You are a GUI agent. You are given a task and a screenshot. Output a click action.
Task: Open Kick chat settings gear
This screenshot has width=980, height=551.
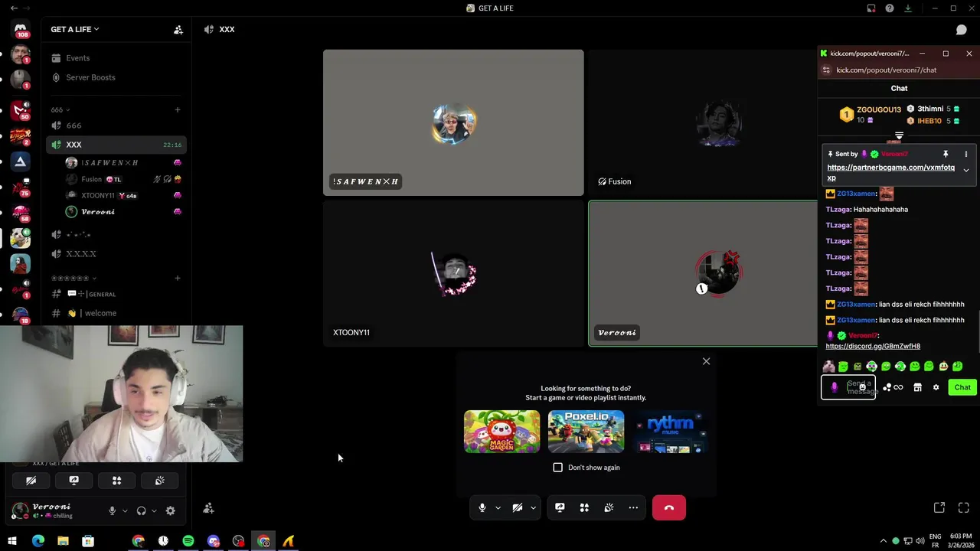click(936, 388)
